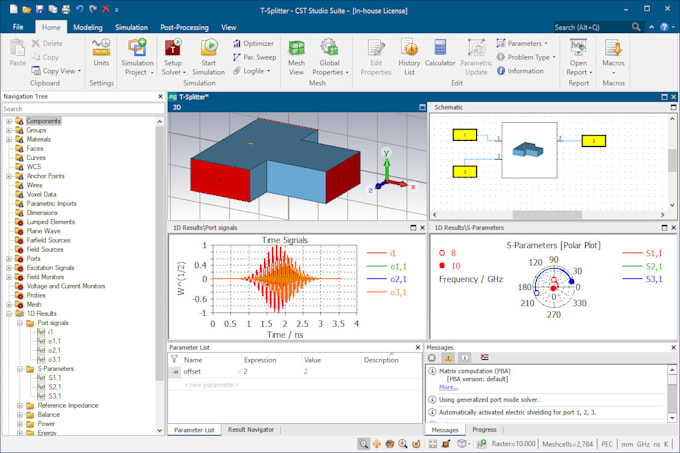Switch to the Progress tab
680x453 pixels.
point(484,430)
